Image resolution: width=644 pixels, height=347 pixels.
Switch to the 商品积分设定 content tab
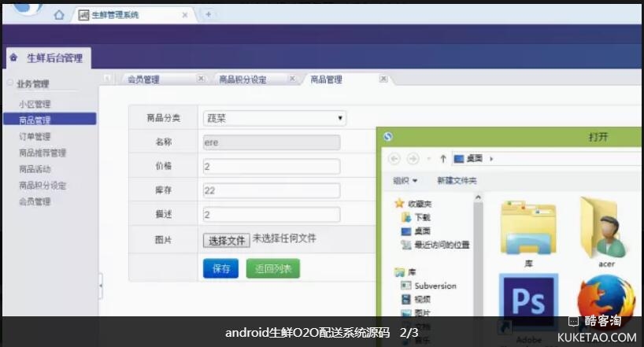pos(242,79)
